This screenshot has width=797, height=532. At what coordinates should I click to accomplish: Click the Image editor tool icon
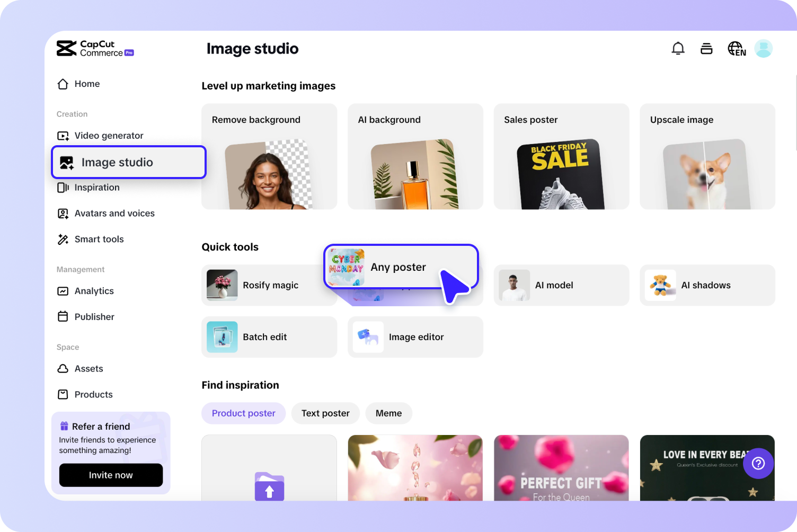368,337
